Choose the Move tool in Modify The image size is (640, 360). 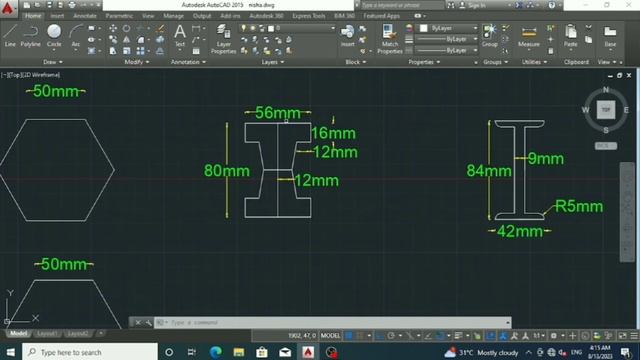tap(113, 28)
